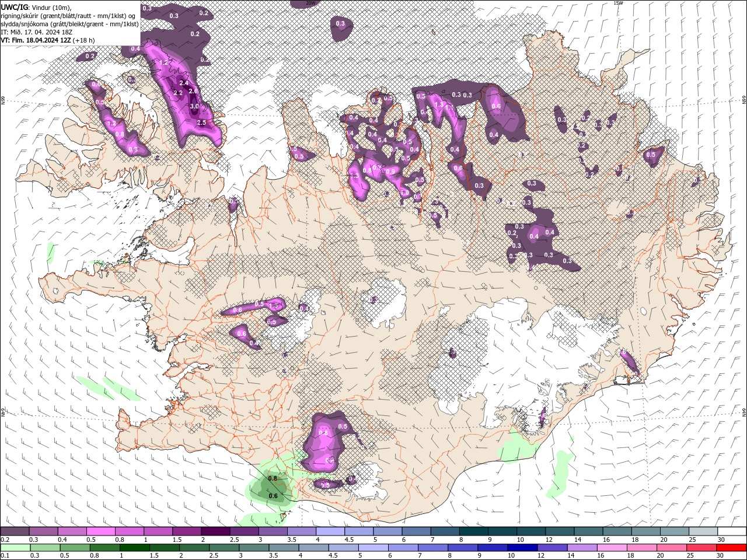Select the deep blue rain swatch between 10 and 12
The height and width of the screenshot is (560, 747).
click(522, 548)
